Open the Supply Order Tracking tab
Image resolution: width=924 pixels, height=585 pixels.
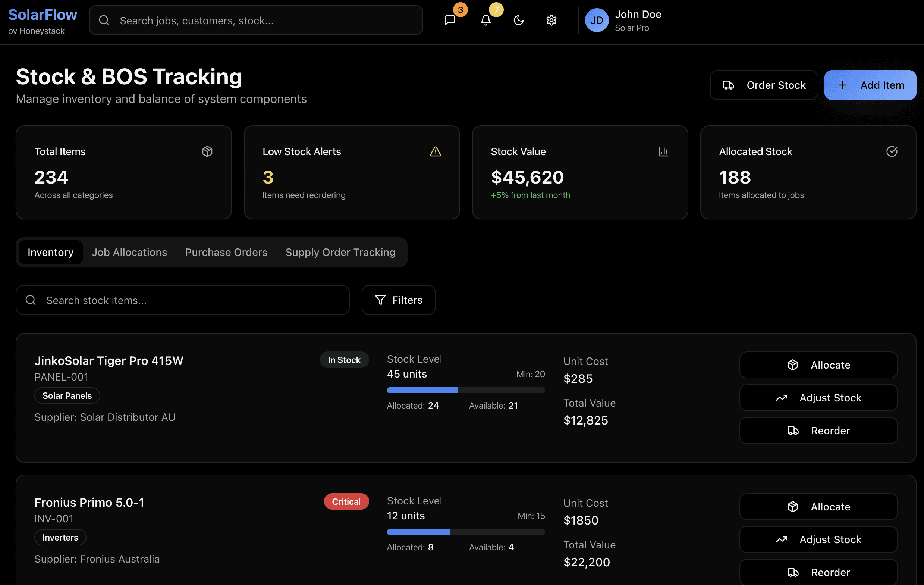pos(340,252)
